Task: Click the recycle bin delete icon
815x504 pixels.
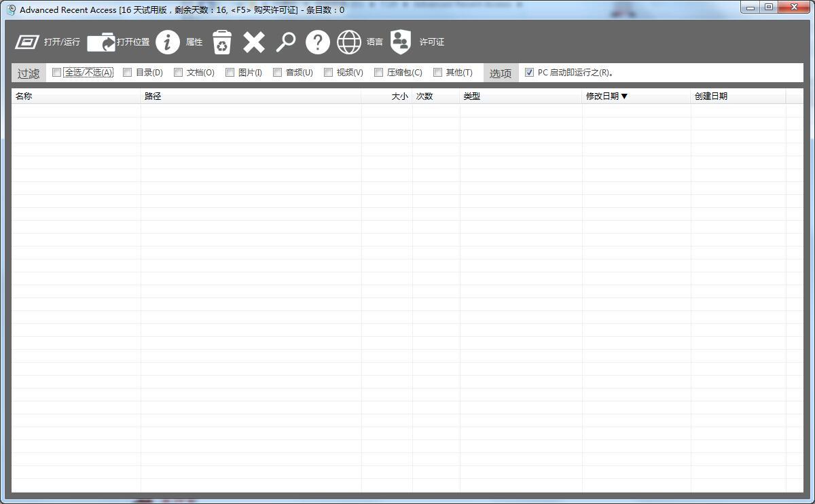Action: 222,42
